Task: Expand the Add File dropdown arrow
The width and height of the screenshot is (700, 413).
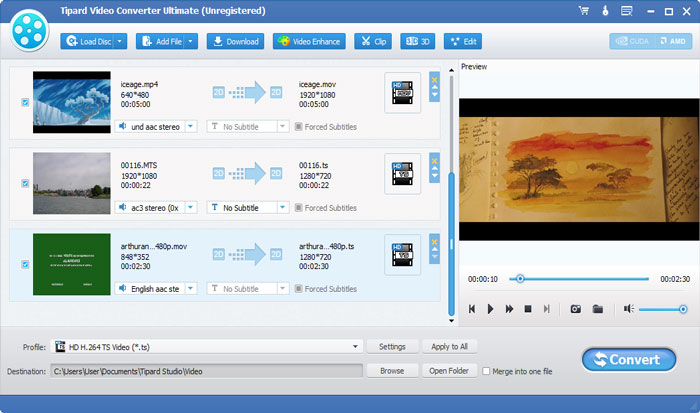Action: tap(191, 42)
